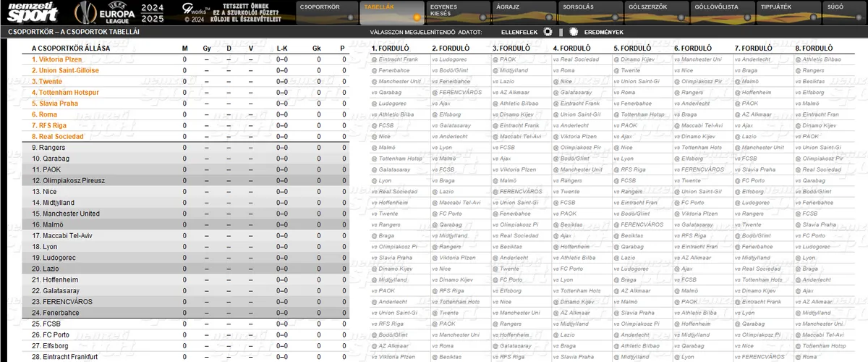
Task: Click the 6. Forduló column header
Action: click(694, 49)
